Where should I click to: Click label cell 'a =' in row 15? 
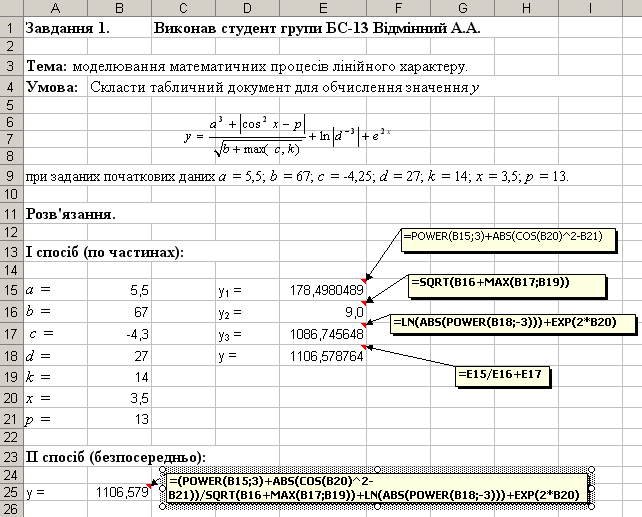click(55, 290)
